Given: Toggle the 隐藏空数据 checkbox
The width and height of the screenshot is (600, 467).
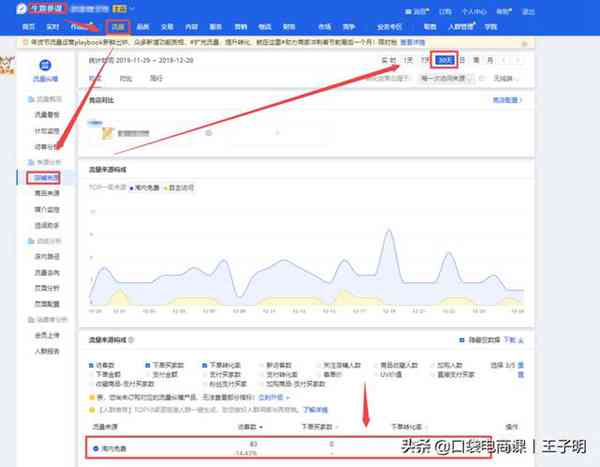Looking at the screenshot, I should [462, 340].
